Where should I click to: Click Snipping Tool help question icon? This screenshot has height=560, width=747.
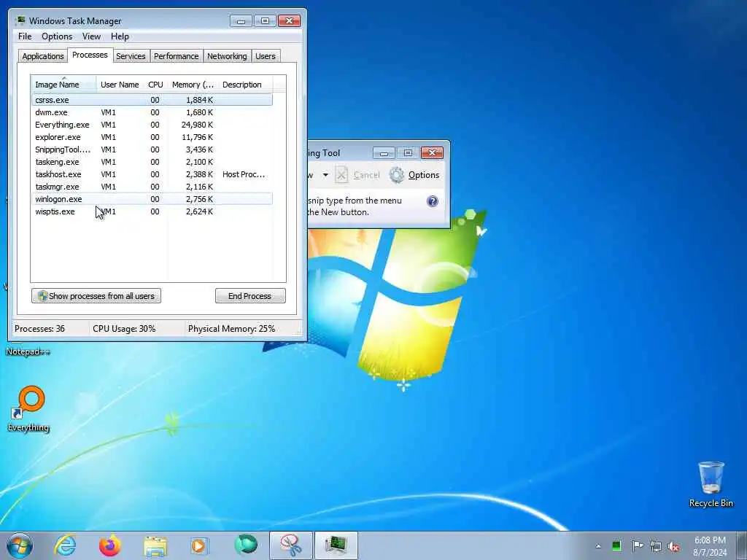(432, 201)
